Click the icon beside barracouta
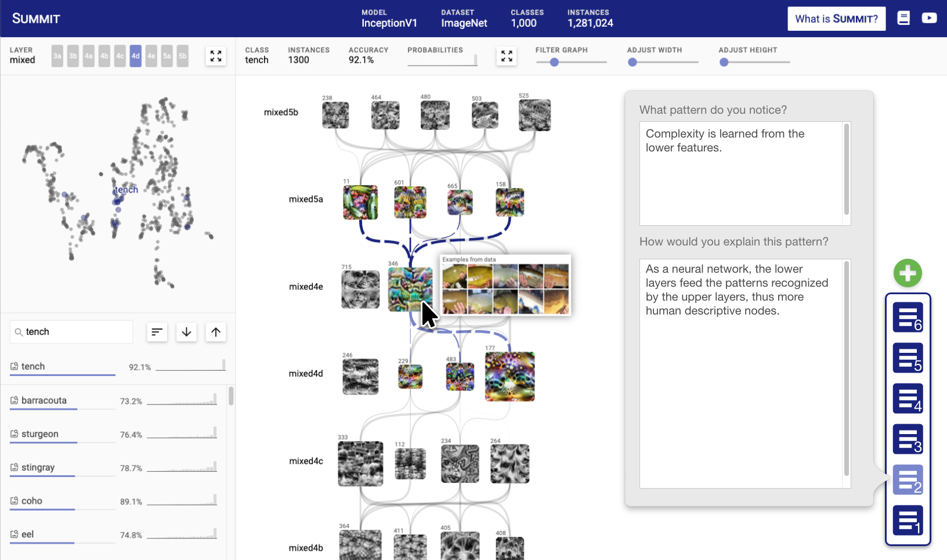Image resolution: width=947 pixels, height=560 pixels. (14, 400)
